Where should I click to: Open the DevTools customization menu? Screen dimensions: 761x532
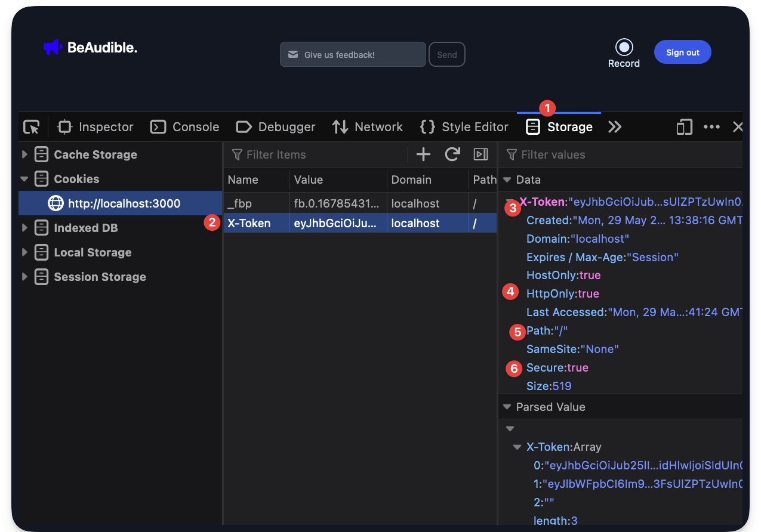point(711,126)
